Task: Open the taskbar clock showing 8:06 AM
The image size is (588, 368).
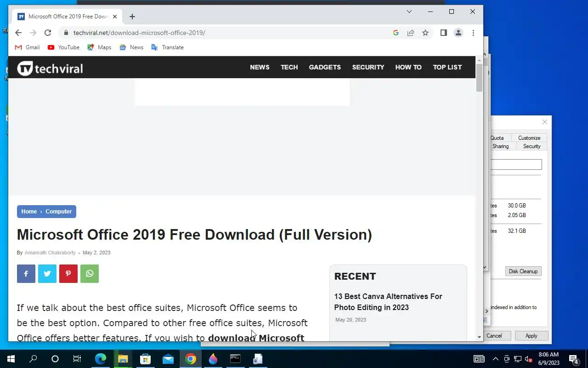Action: (548, 359)
